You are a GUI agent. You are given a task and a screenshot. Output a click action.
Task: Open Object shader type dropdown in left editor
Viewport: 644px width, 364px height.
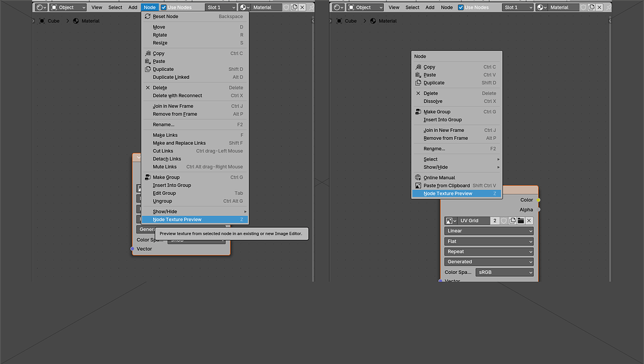[x=68, y=7]
